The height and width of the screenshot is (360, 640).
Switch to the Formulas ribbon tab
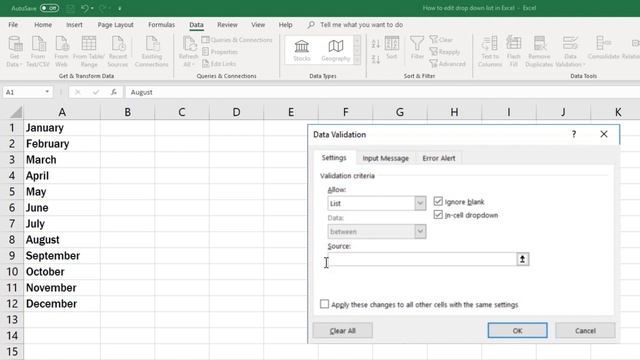[161, 24]
